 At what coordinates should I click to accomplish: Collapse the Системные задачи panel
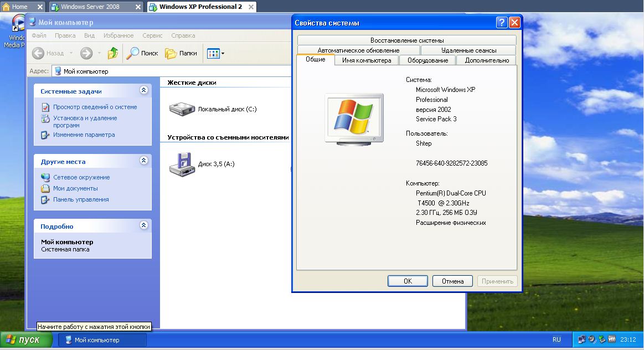click(x=144, y=90)
